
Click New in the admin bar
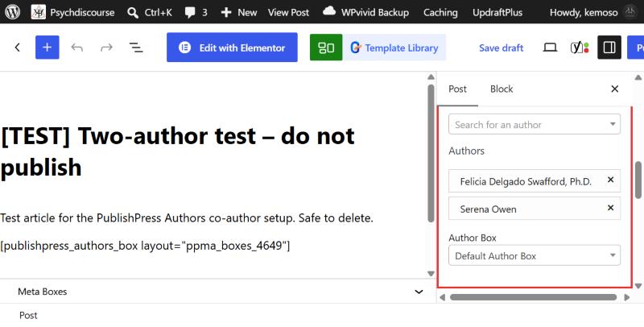click(x=238, y=13)
